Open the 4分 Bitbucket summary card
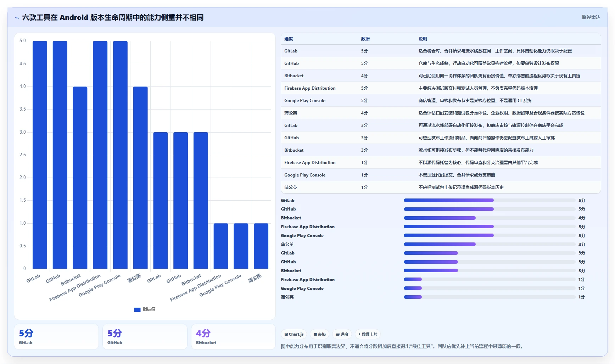615x364 pixels. click(233, 337)
